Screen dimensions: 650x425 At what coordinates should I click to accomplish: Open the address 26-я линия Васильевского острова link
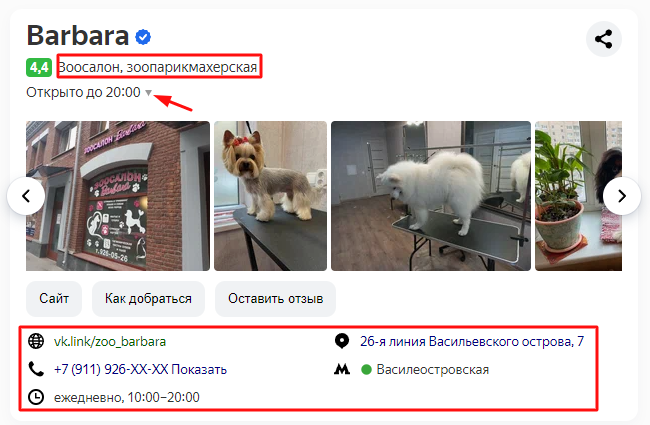[x=472, y=341]
